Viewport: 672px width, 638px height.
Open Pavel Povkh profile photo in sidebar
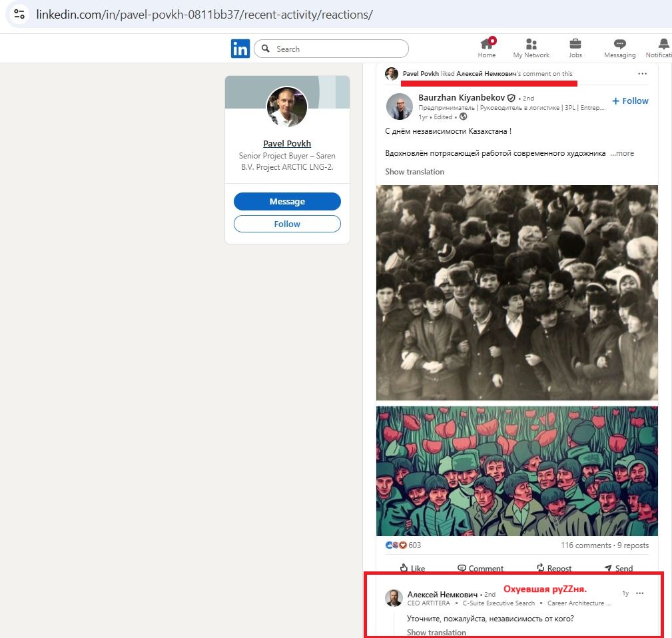[286, 107]
